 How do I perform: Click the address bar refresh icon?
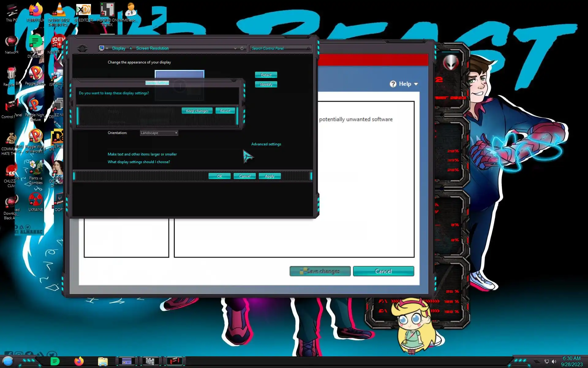[x=242, y=48]
